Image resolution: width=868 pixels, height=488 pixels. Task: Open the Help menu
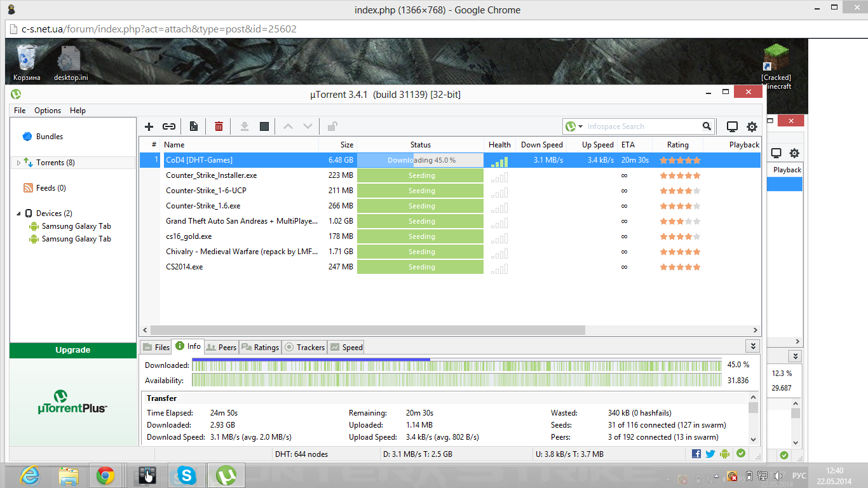(x=78, y=111)
